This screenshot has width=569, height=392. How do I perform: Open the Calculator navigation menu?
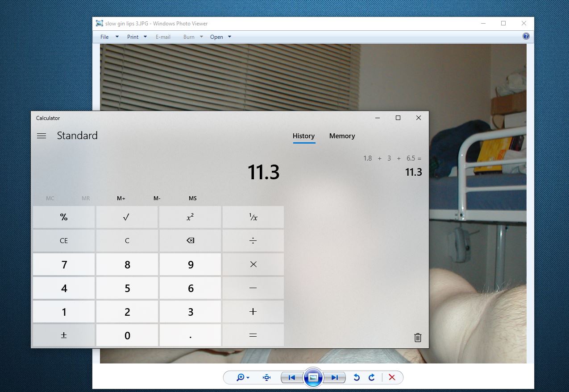click(x=42, y=136)
